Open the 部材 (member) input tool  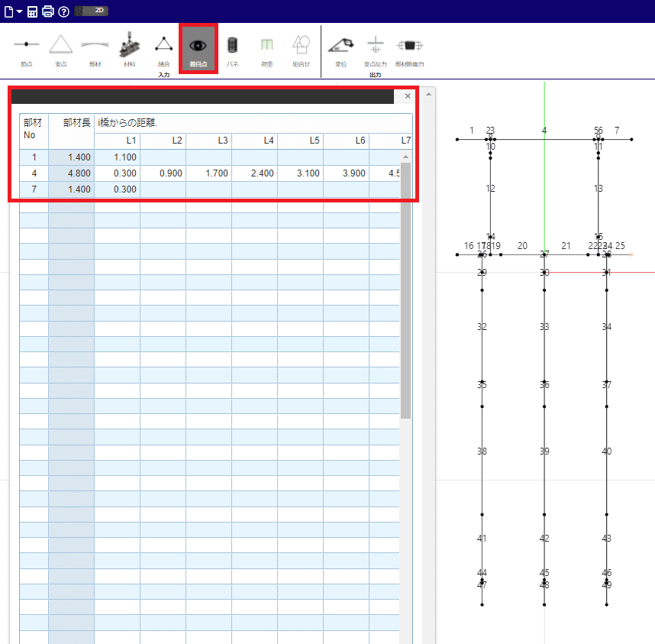(x=95, y=50)
